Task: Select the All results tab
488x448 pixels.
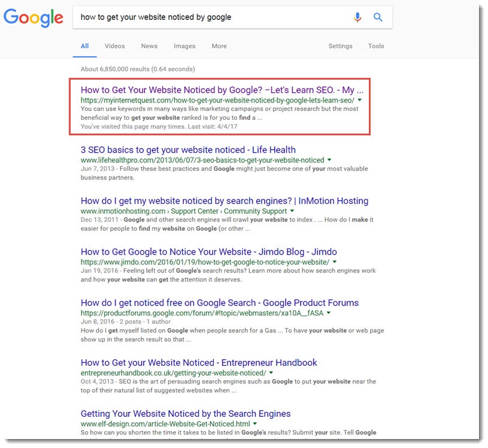Action: coord(84,46)
